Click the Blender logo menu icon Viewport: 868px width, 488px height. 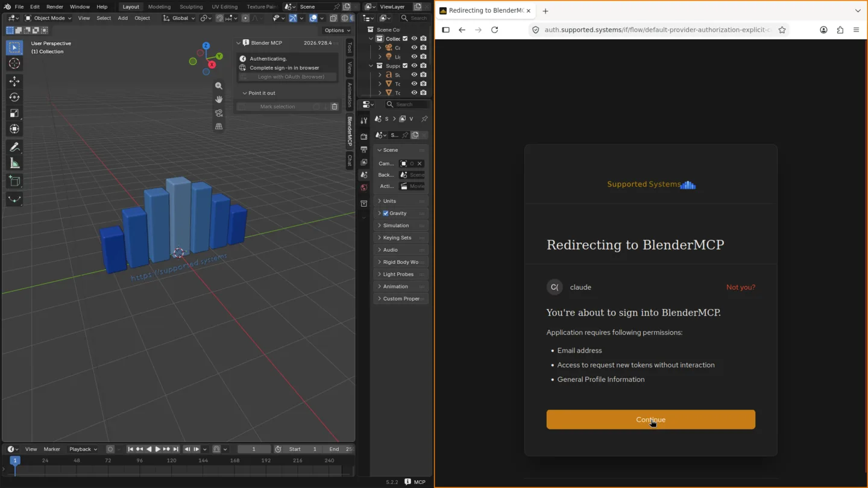(7, 7)
